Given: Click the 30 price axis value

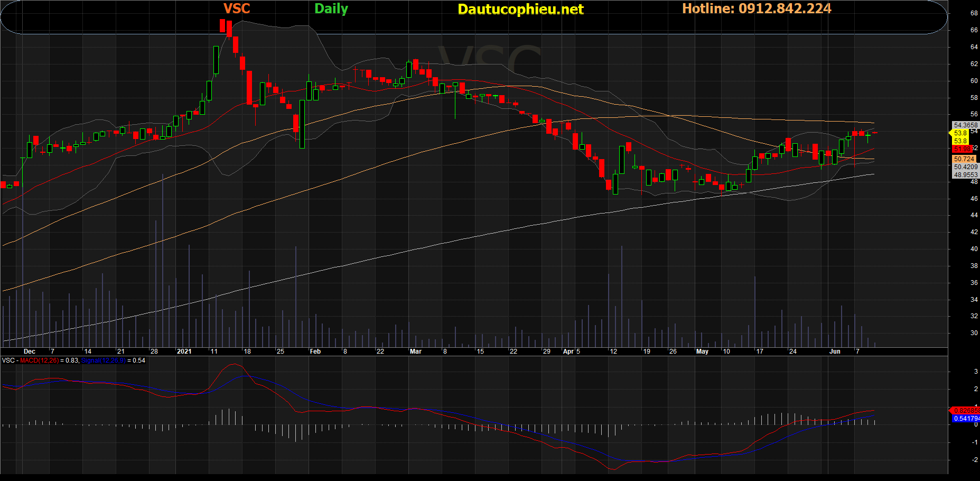Looking at the screenshot, I should click(974, 333).
